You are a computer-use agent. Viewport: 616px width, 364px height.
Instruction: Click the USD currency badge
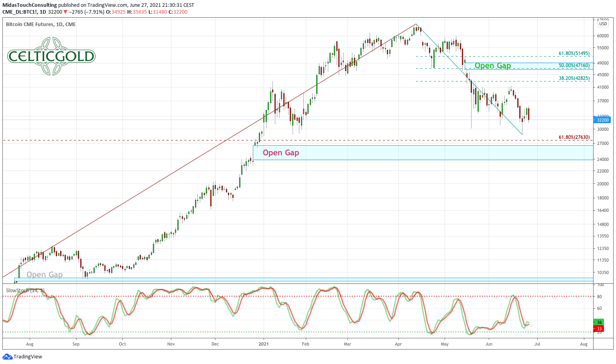[x=603, y=24]
